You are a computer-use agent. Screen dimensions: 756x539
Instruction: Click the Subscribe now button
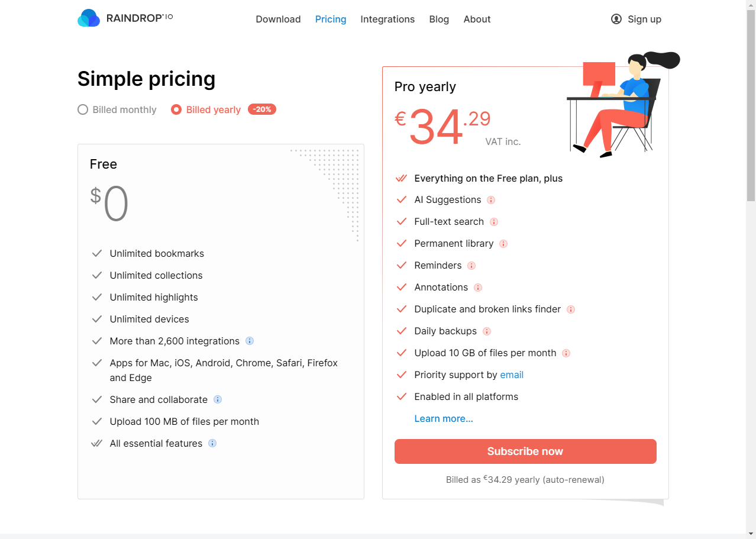tap(525, 451)
